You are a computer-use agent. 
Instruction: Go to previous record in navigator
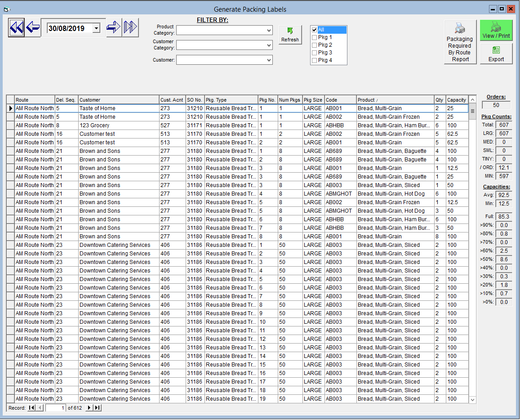pos(40,408)
